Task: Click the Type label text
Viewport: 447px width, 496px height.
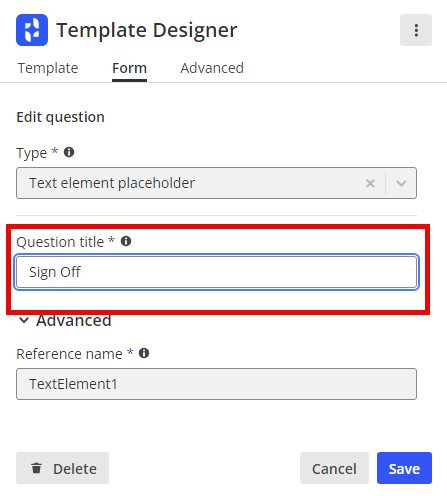Action: tap(32, 153)
